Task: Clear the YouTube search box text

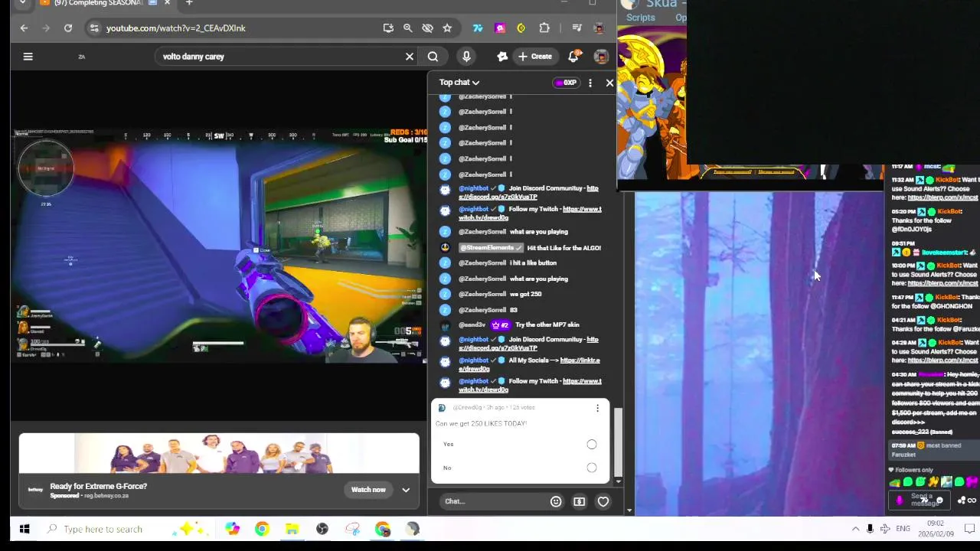Action: (410, 56)
